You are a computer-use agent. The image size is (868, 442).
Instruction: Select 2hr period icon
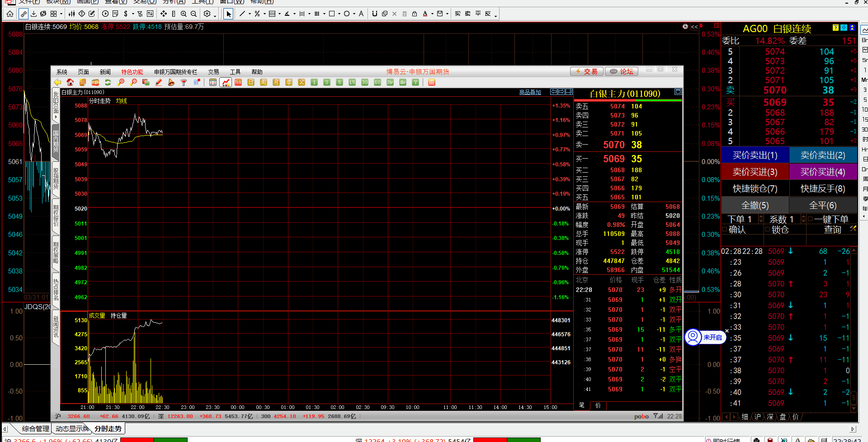(390, 82)
